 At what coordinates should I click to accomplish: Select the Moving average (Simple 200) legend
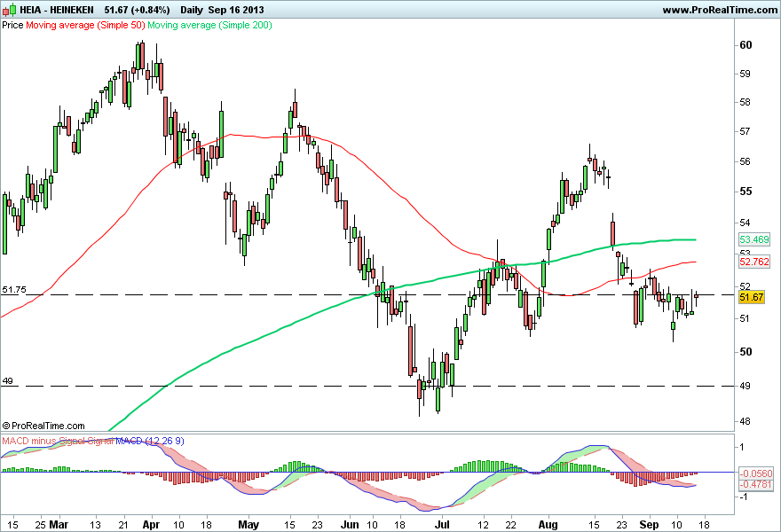(x=209, y=25)
